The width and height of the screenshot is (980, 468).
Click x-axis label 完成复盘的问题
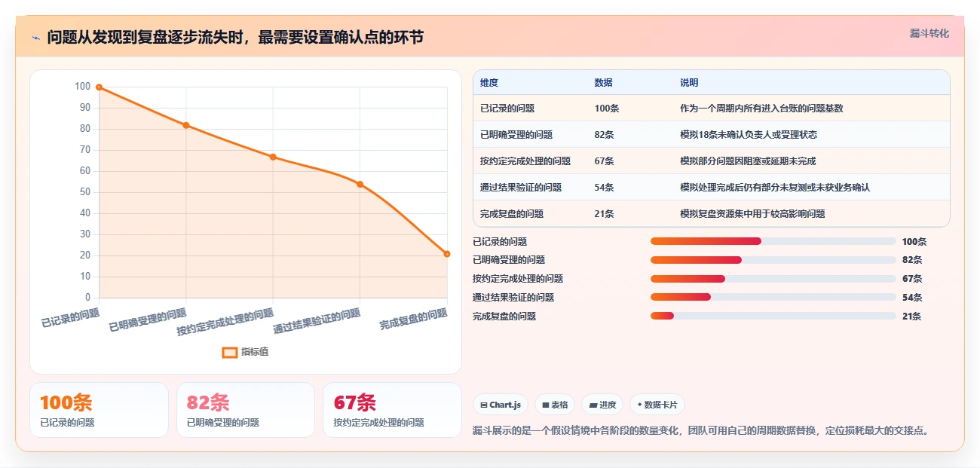[x=414, y=320]
